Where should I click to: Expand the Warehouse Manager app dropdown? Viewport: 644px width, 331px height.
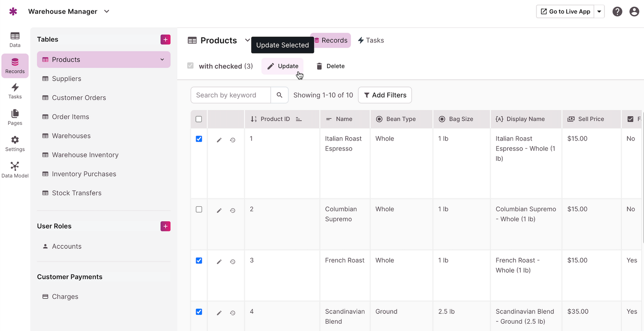107,12
